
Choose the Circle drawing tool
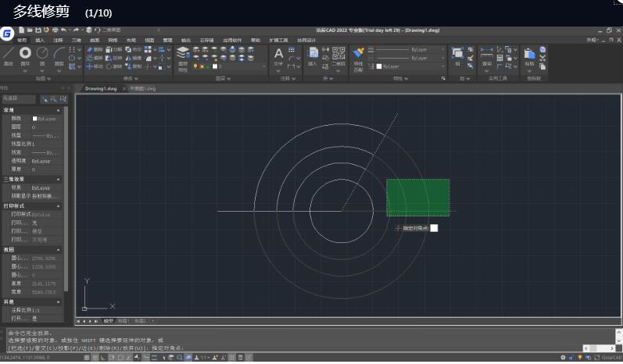[43, 55]
